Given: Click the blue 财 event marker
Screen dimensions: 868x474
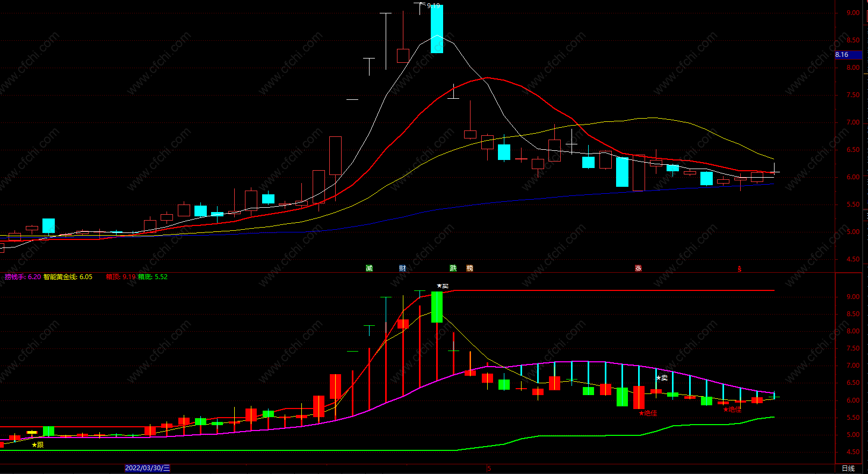Looking at the screenshot, I should tap(402, 268).
